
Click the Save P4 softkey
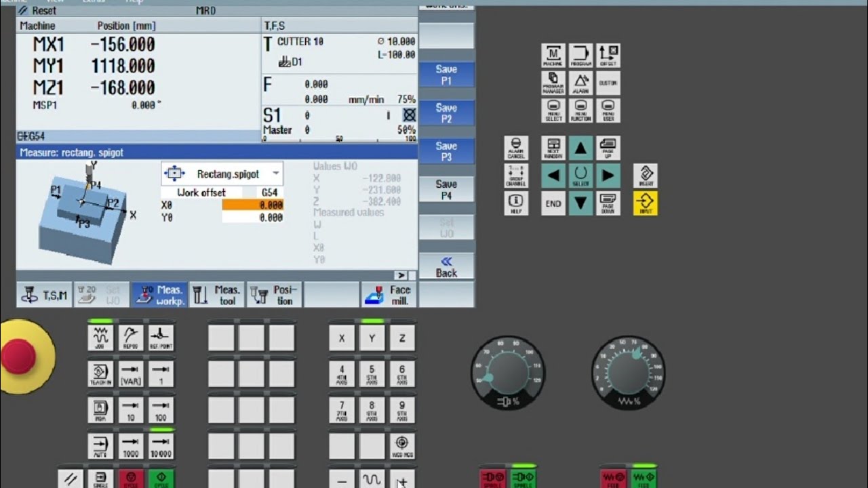click(x=446, y=190)
